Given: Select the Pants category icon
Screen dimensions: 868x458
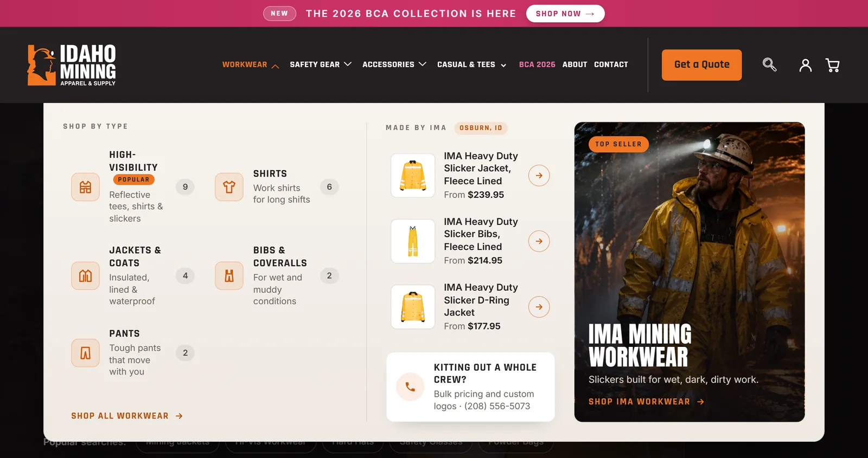Looking at the screenshot, I should [x=86, y=353].
